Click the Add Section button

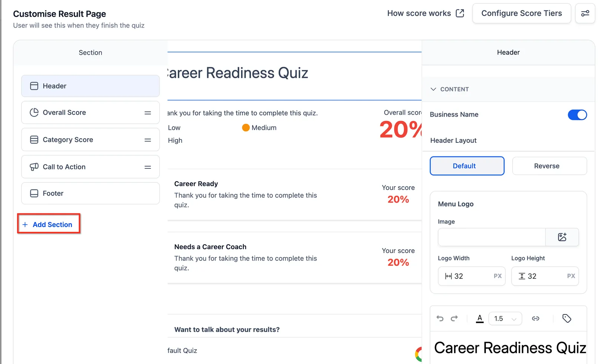click(x=48, y=224)
